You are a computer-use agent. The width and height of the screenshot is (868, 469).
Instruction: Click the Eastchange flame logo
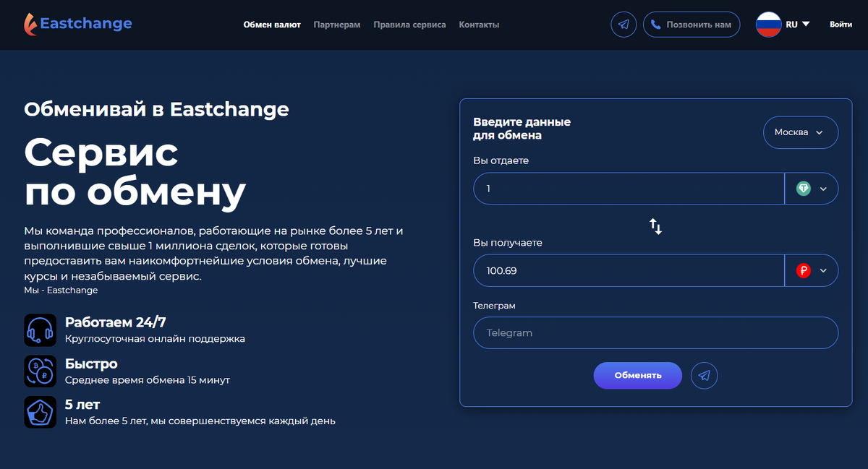pyautogui.click(x=29, y=24)
